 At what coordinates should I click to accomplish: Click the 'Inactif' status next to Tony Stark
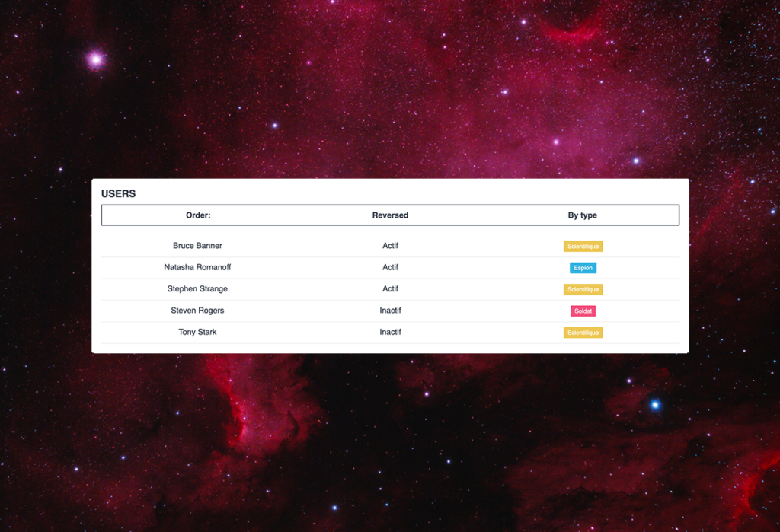coord(390,332)
